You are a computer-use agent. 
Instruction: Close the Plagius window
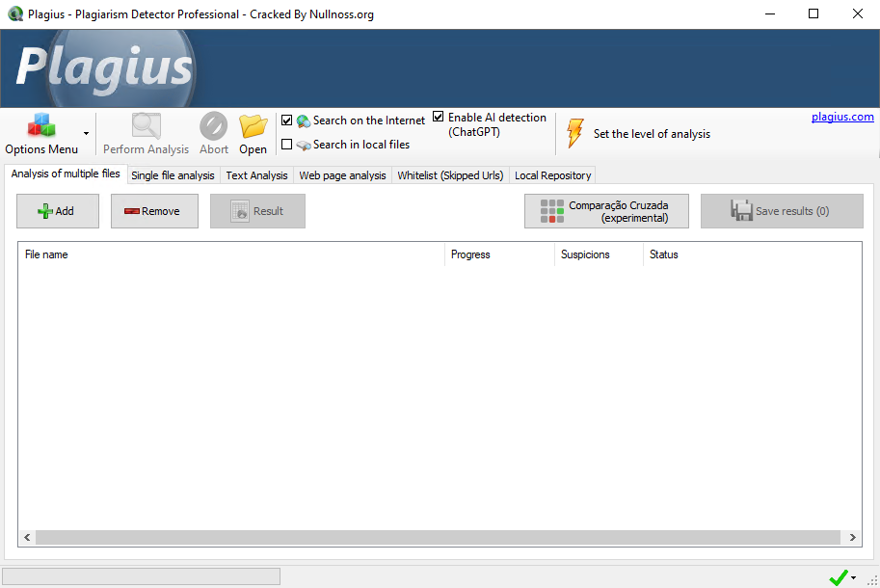[x=858, y=14]
